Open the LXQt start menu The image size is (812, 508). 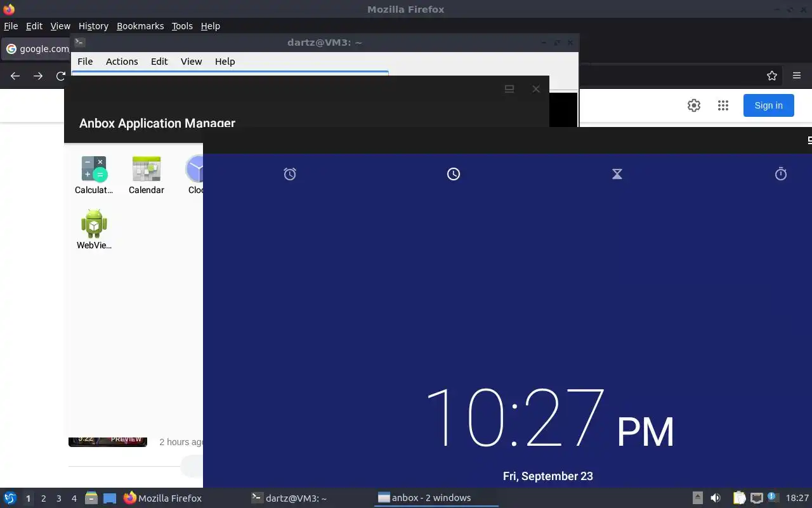[x=10, y=498]
